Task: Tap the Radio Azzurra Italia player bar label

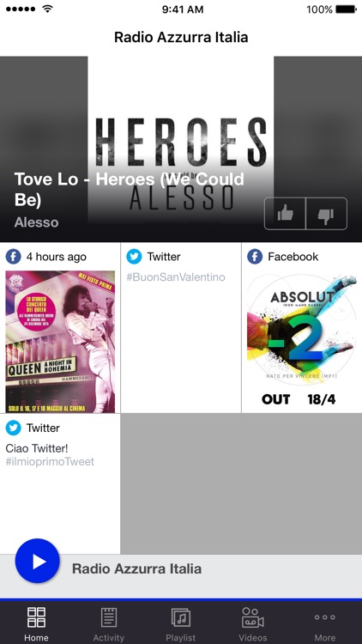Action: (136, 568)
